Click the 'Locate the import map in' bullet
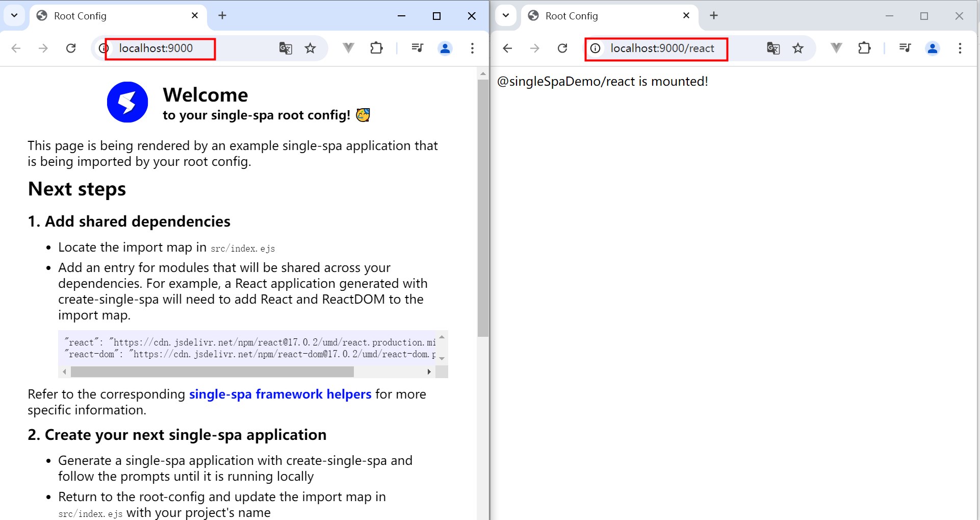 [x=166, y=247]
